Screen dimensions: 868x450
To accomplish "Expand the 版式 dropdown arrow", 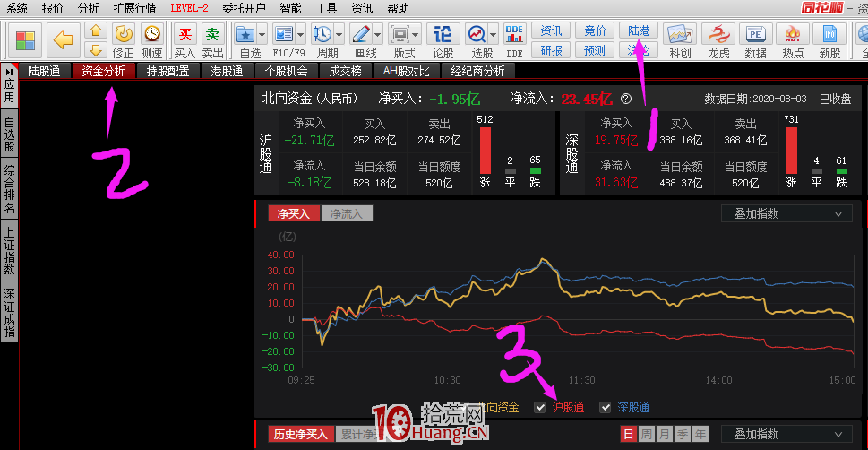I will click(415, 34).
